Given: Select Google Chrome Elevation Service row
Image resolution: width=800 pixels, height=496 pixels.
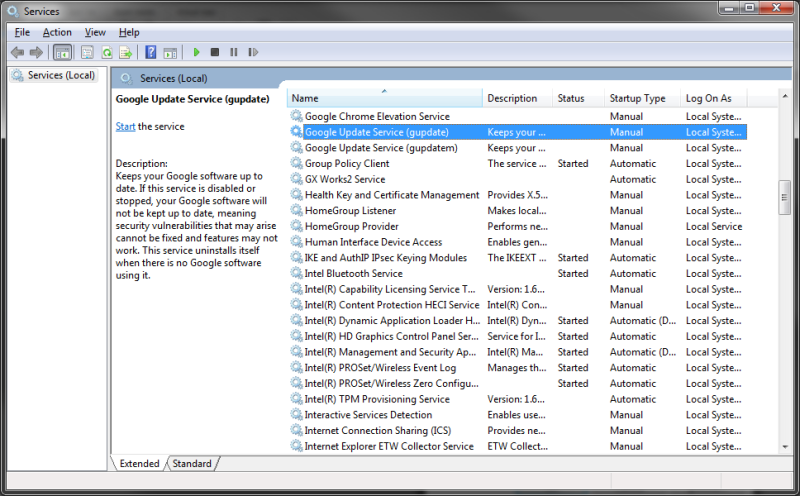Looking at the screenshot, I should (x=517, y=116).
